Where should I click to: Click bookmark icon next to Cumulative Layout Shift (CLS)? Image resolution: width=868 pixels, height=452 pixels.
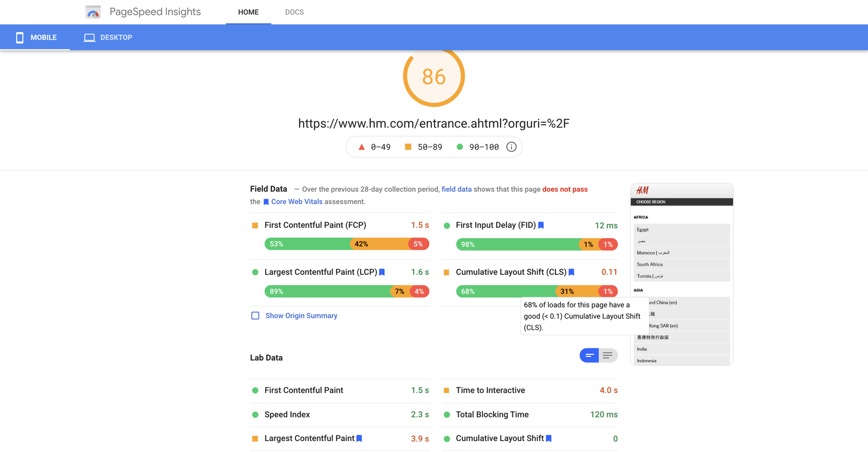(x=571, y=272)
